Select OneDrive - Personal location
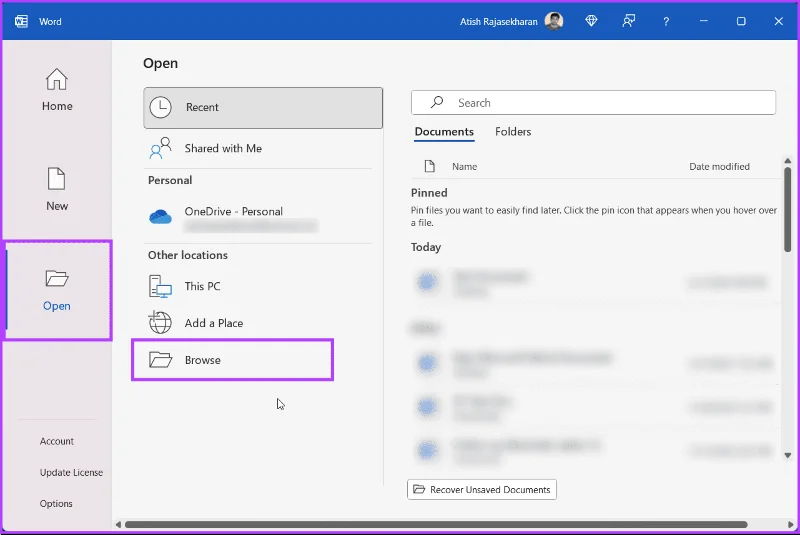 (x=258, y=218)
